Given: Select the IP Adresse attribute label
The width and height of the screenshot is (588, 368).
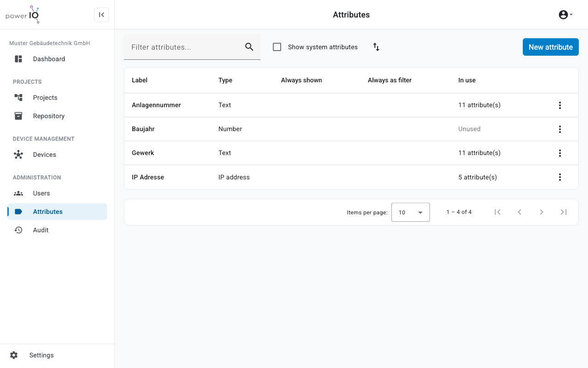Looking at the screenshot, I should tap(148, 177).
